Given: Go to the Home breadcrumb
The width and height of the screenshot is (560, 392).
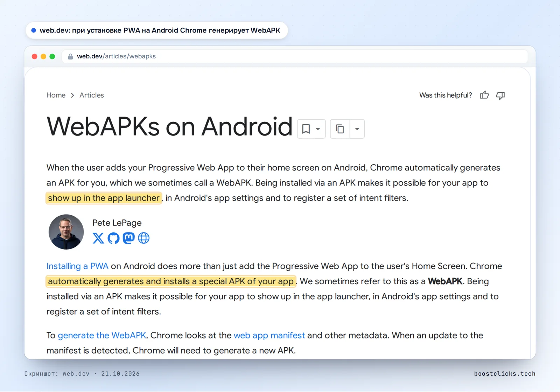Looking at the screenshot, I should (56, 95).
